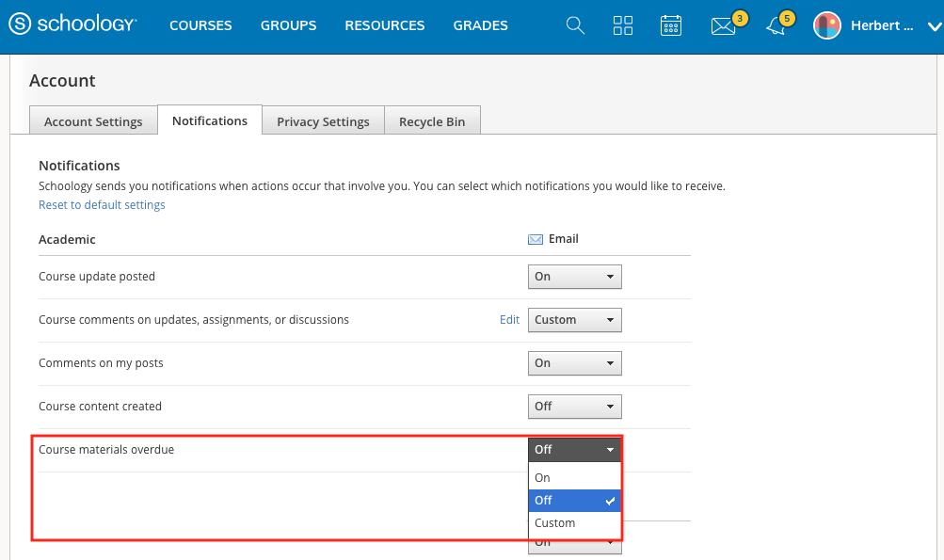This screenshot has width=944, height=560.
Task: Click the Schoology logo
Action: click(72, 25)
